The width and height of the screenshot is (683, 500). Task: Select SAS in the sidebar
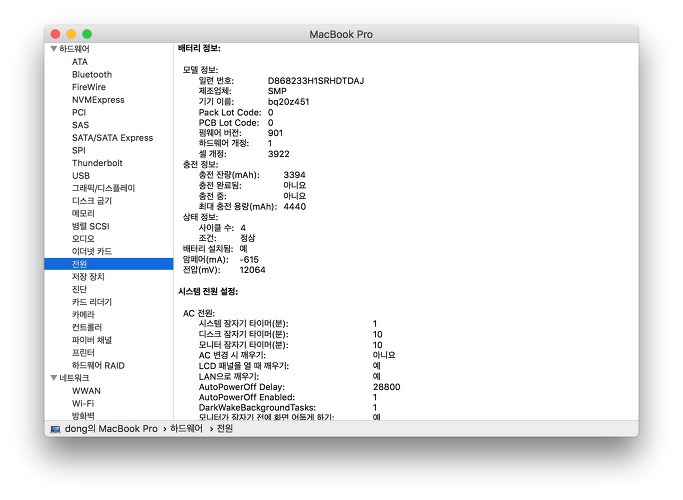(80, 125)
